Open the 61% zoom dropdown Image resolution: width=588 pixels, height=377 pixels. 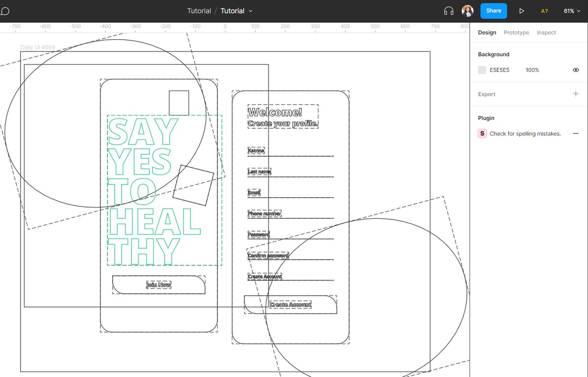click(x=571, y=11)
